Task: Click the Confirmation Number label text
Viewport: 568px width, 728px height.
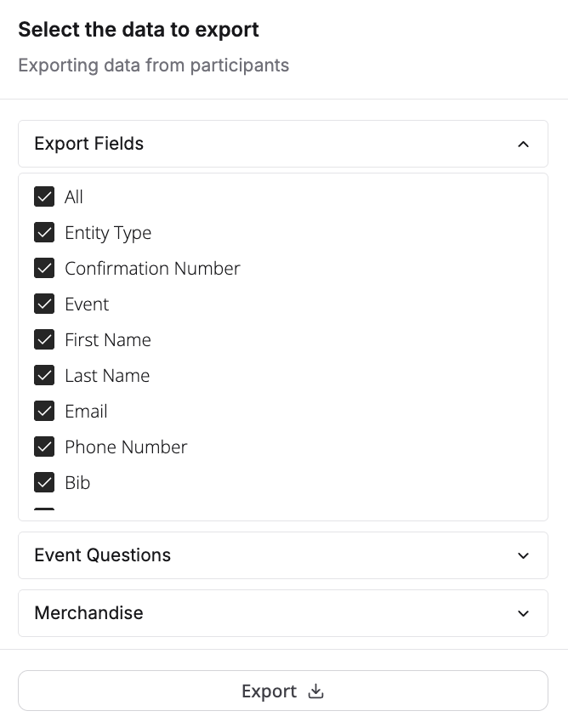Action: coord(152,269)
